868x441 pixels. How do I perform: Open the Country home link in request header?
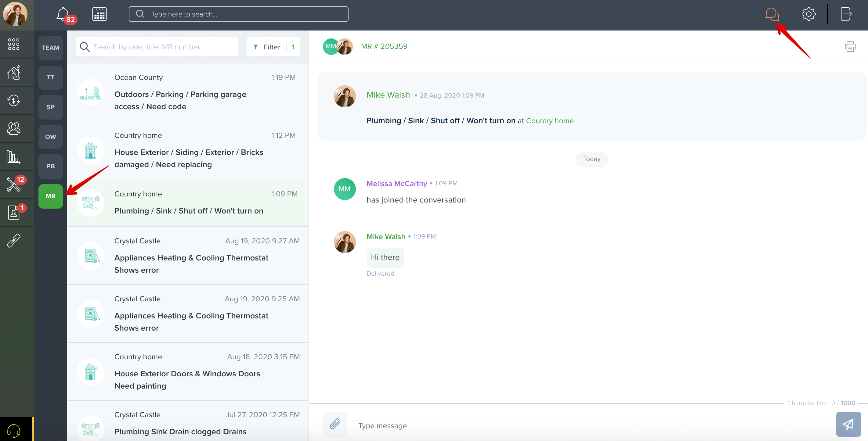[x=550, y=120]
